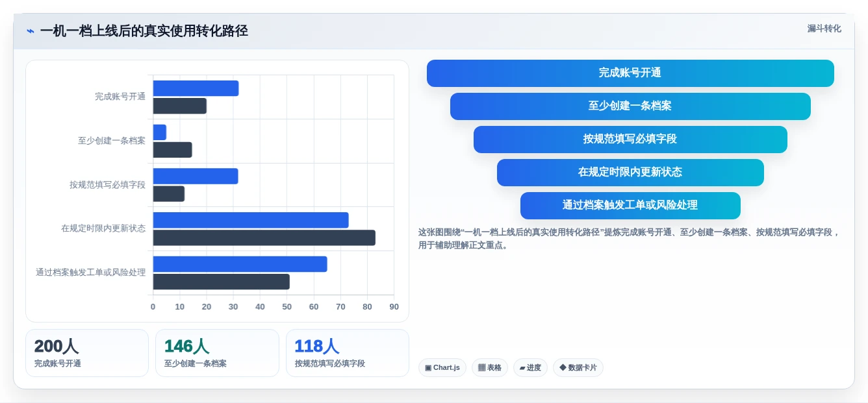Click the y-axis label 通过档案触发工单或风险处理
This screenshot has width=868, height=403.
(91, 273)
